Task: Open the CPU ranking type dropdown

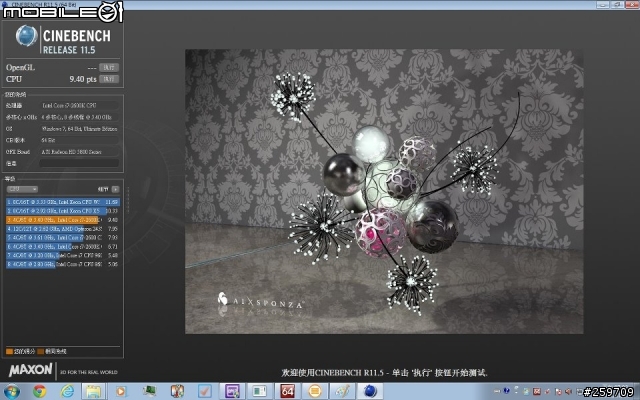Action: 22,189
